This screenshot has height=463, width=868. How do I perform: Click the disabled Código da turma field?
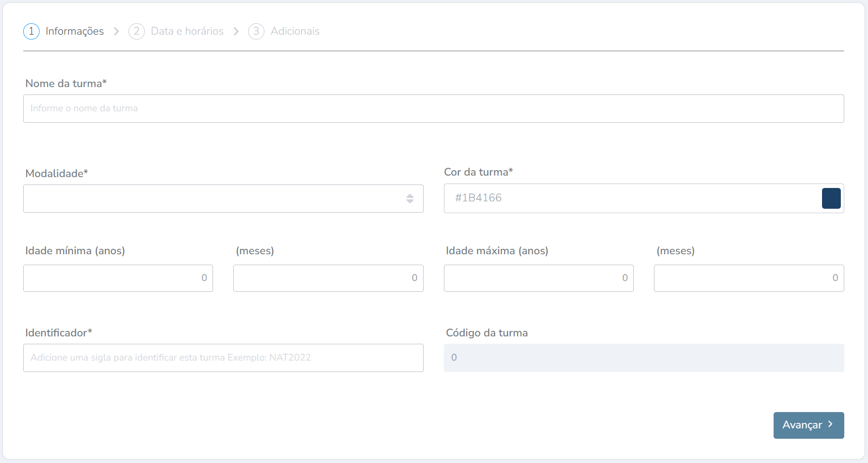point(644,358)
